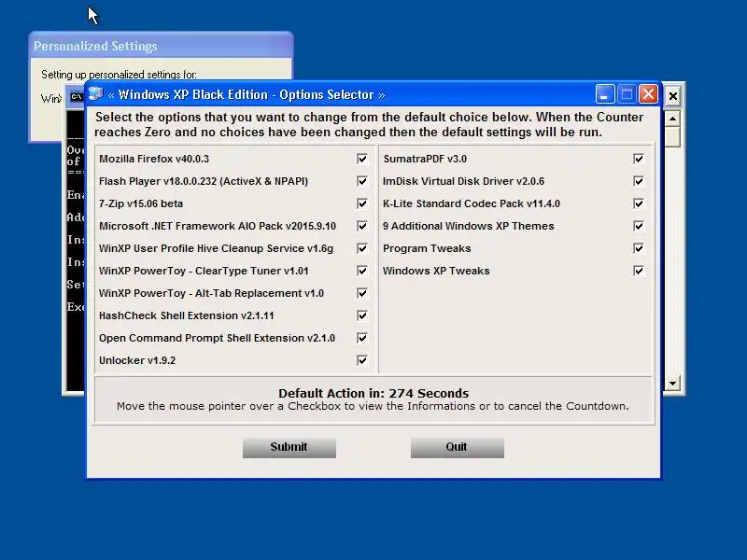Screen dimensions: 747x560
Task: Click the ImDisk Virtual Disk Driver label
Action: click(463, 181)
